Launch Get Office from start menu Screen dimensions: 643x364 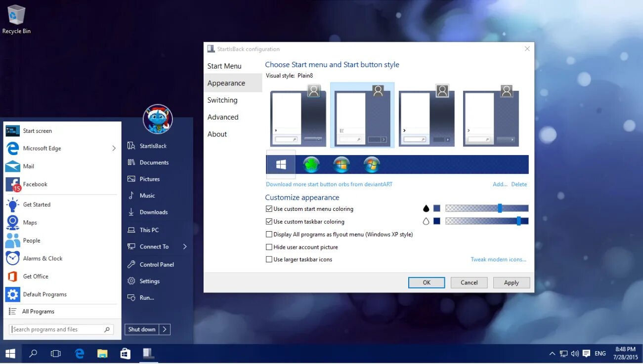point(62,277)
